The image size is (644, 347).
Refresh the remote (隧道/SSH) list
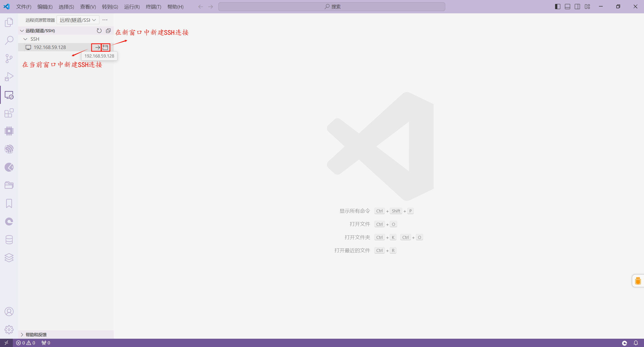click(x=99, y=31)
